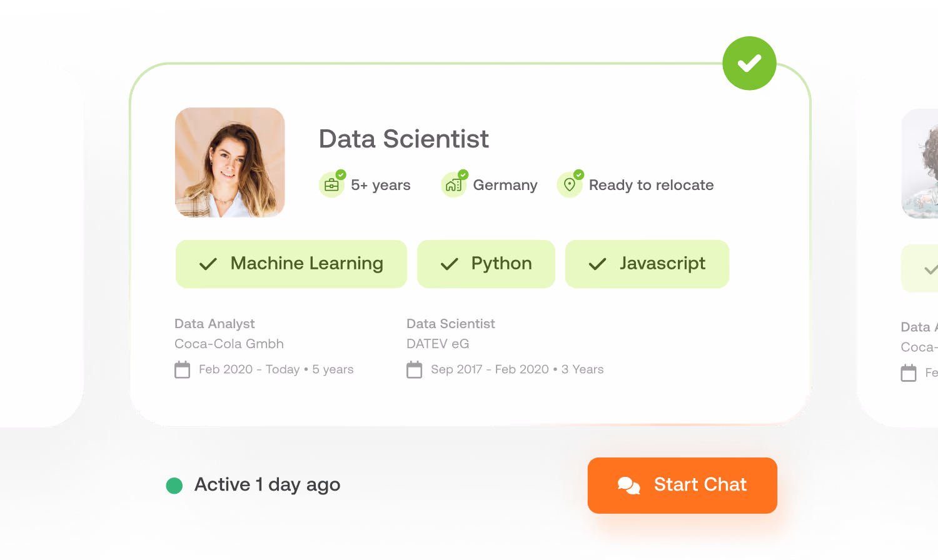Open the Data Scientist profile title
Screen dimensions: 938x560
click(x=404, y=139)
